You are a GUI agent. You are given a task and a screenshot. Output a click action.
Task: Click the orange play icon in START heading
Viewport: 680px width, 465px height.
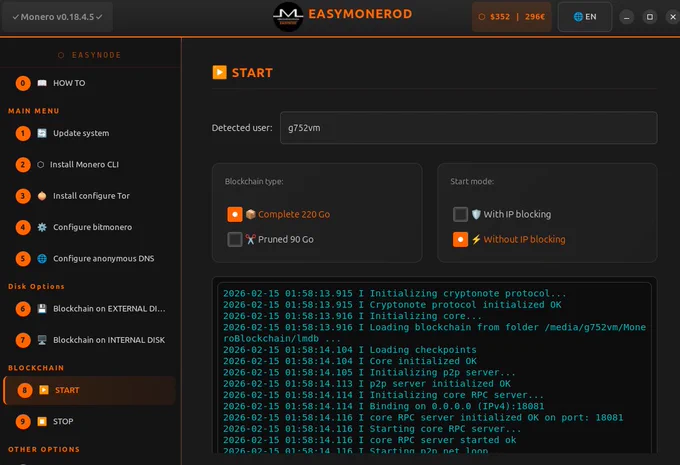pyautogui.click(x=219, y=72)
